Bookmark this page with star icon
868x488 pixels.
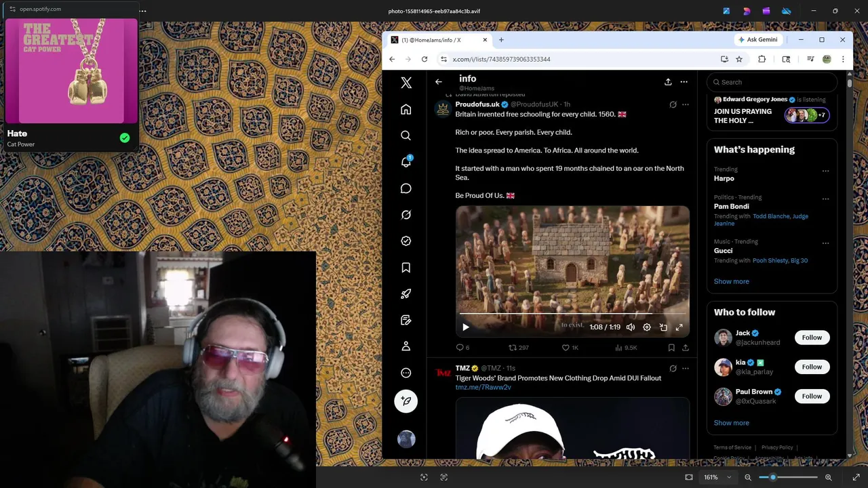coord(739,59)
